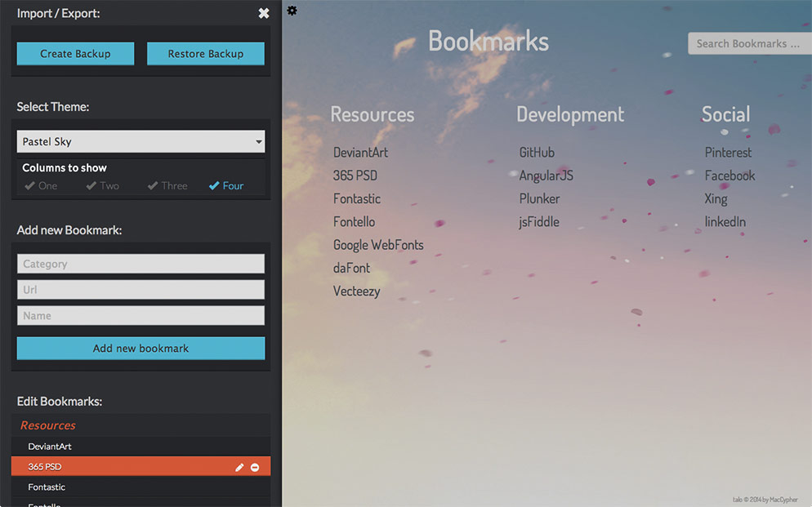Remove the 365 PSD bookmark with minus icon
Viewport: 812px width, 507px height.
(x=255, y=467)
